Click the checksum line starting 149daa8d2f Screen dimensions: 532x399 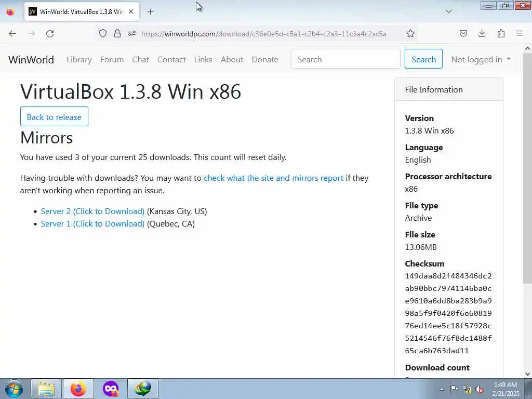point(448,276)
